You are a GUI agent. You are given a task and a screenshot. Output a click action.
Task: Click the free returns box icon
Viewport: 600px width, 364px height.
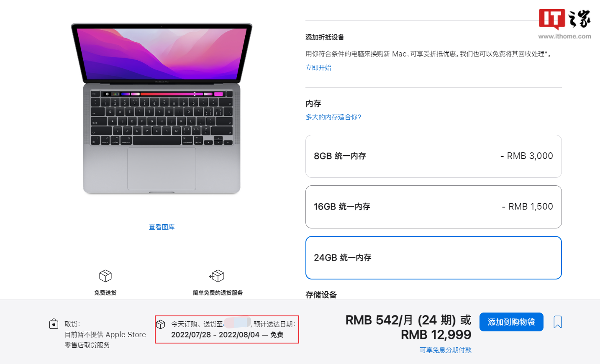point(217,276)
